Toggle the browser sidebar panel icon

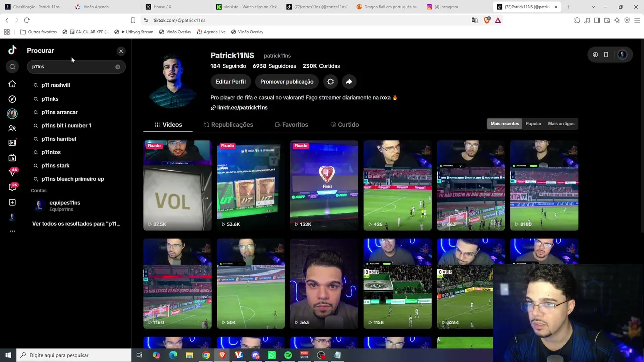click(597, 20)
